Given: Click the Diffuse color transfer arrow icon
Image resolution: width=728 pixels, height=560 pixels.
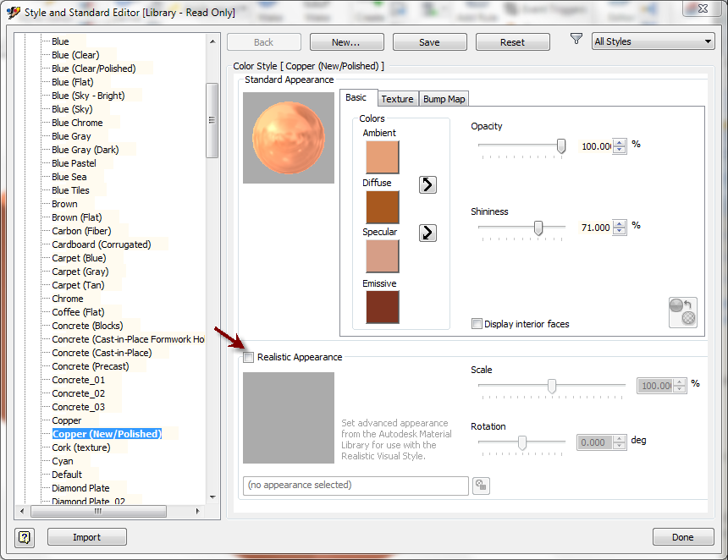Looking at the screenshot, I should 428,184.
